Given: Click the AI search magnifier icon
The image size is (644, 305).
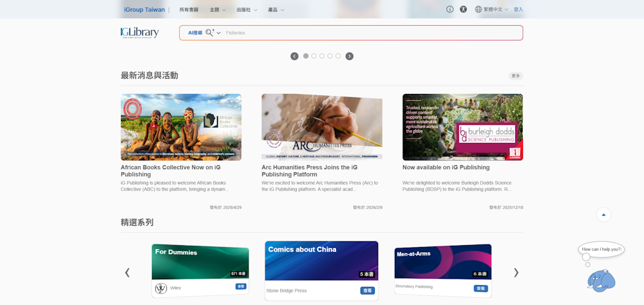Looking at the screenshot, I should pyautogui.click(x=210, y=32).
